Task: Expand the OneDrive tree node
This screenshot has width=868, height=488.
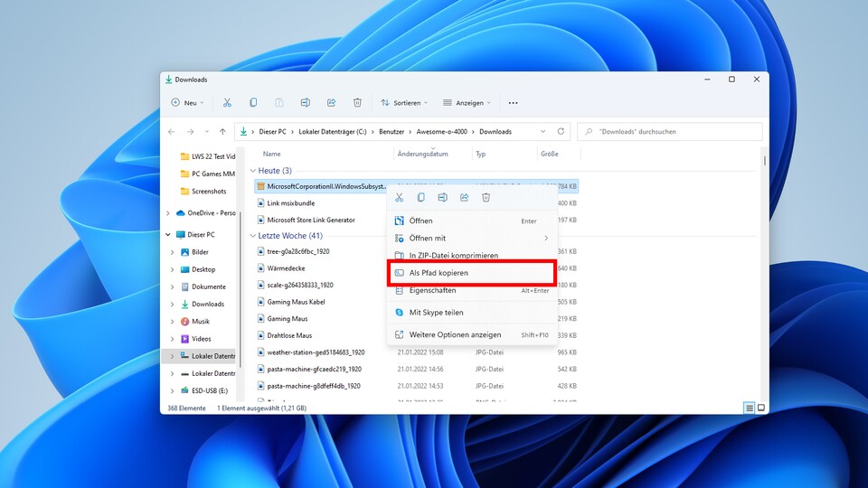Action: click(168, 213)
